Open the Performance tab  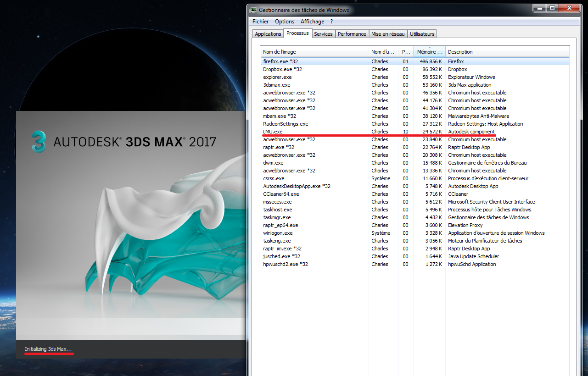[352, 34]
